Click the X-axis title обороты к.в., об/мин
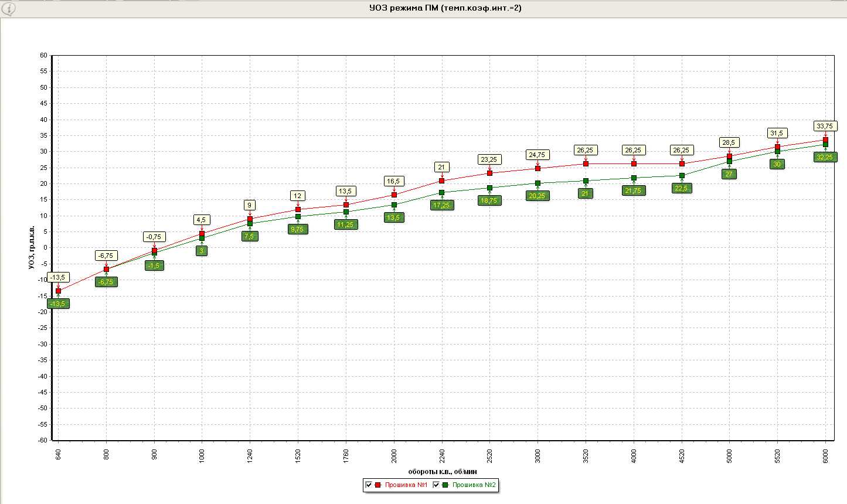This screenshot has width=847, height=504. pos(443,471)
